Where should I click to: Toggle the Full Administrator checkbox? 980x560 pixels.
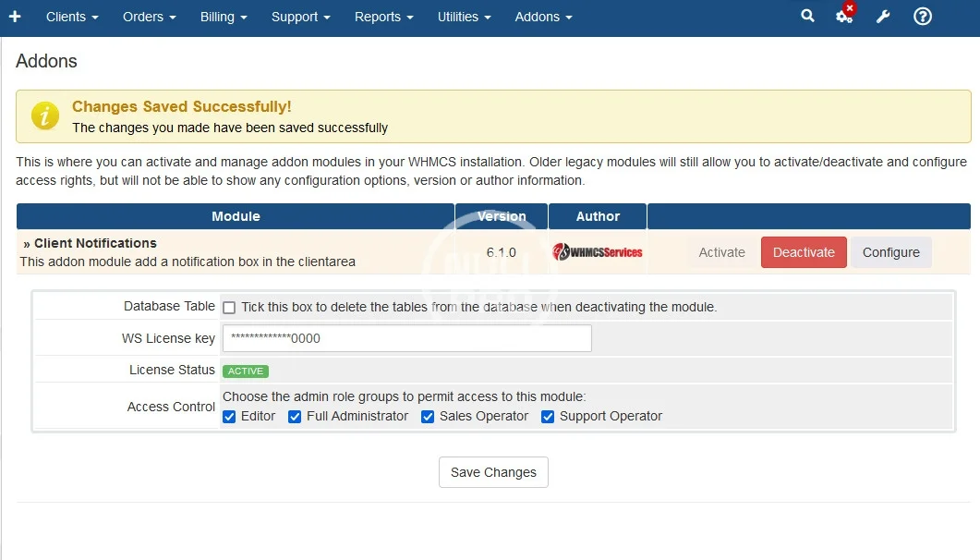(295, 417)
